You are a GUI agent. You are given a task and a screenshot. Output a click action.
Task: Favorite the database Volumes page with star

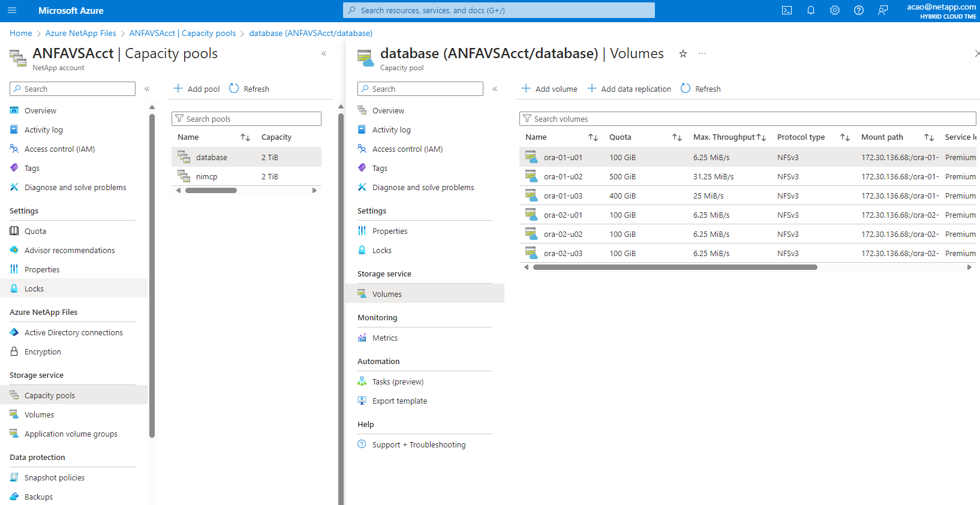(x=683, y=53)
